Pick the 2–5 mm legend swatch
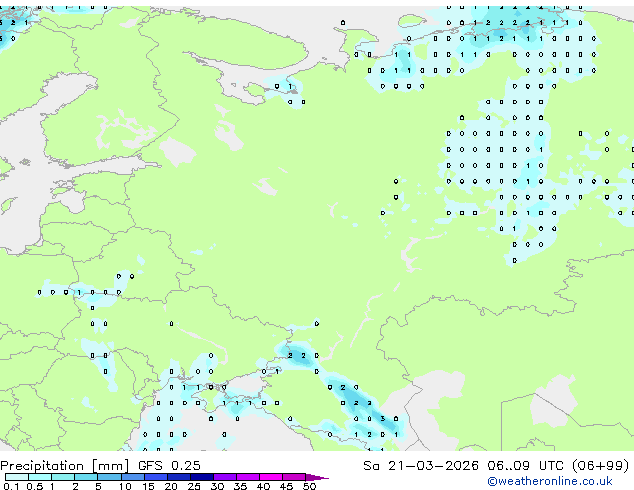 tap(86, 477)
